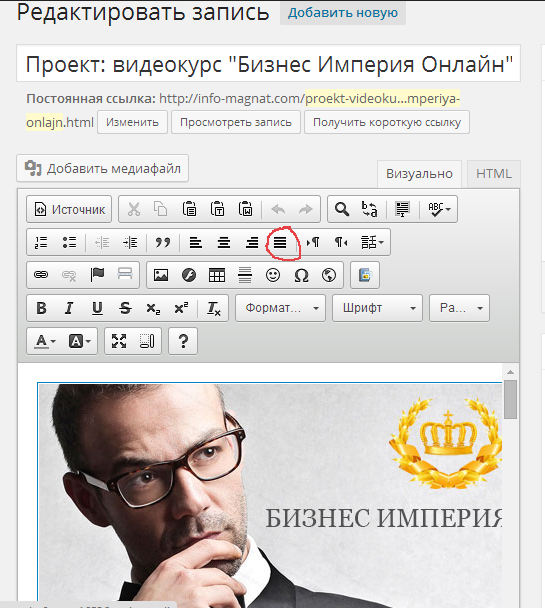Remove formatting with Tx icon

(214, 308)
